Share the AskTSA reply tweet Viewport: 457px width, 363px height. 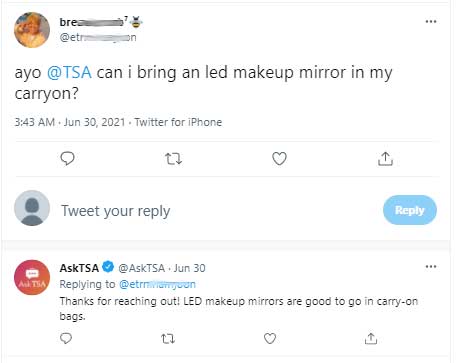click(x=371, y=339)
